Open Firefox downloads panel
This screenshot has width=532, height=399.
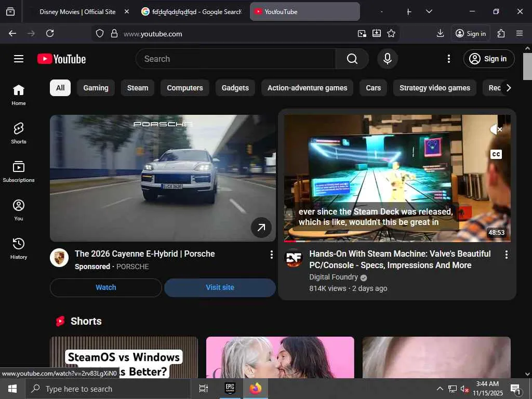[x=440, y=33]
